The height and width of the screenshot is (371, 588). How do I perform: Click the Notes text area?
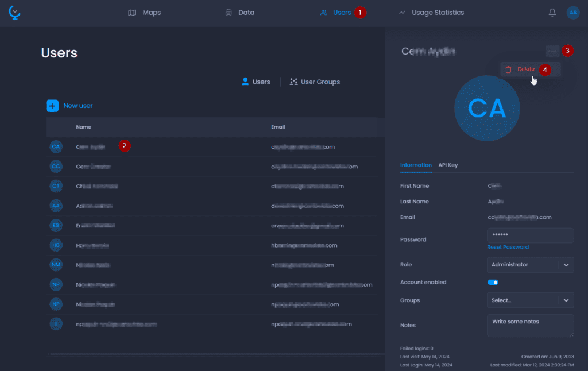pyautogui.click(x=530, y=326)
